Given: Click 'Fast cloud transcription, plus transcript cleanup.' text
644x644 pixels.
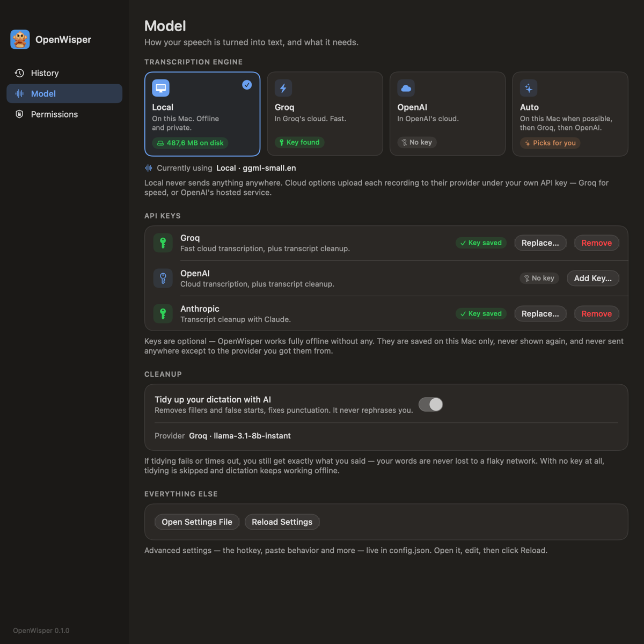Looking at the screenshot, I should 265,248.
